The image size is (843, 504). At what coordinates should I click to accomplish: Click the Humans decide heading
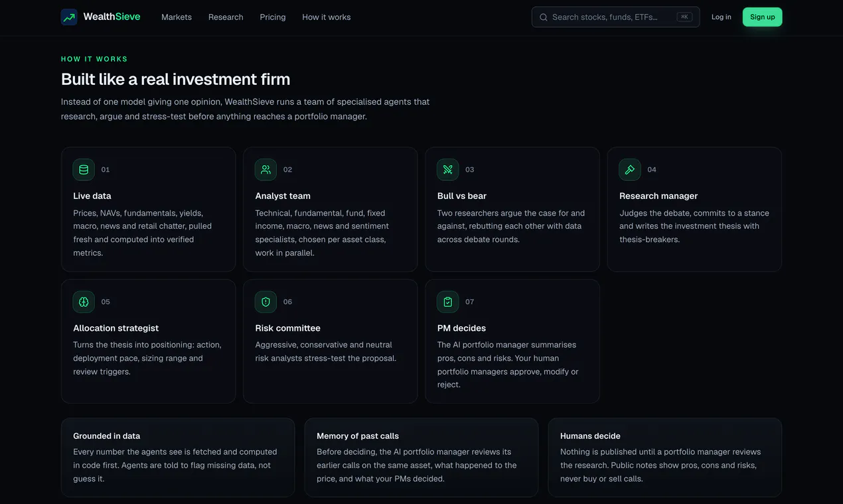point(590,436)
